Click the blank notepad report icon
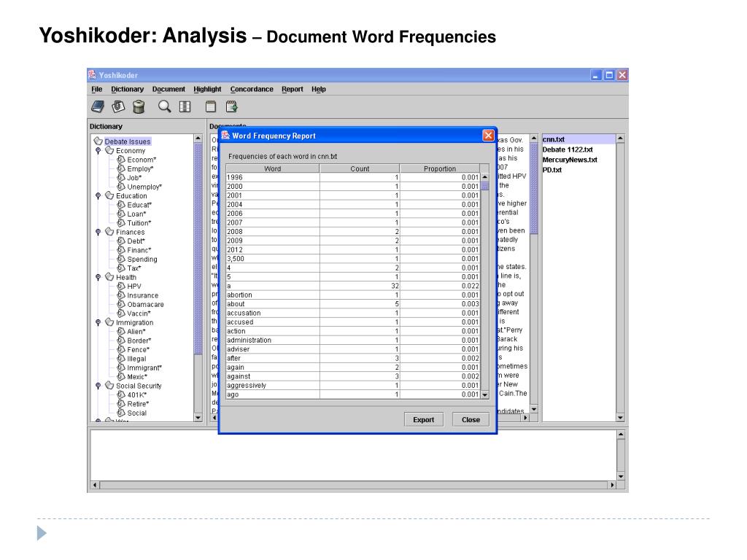The width and height of the screenshot is (747, 560). pos(211,106)
